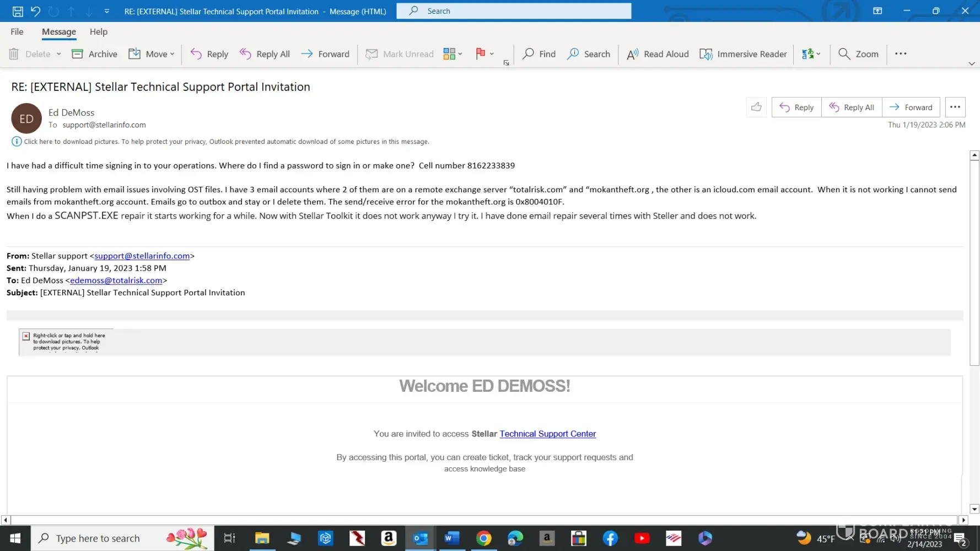Click the download pictures info bar
The image size is (980, 551).
220,142
